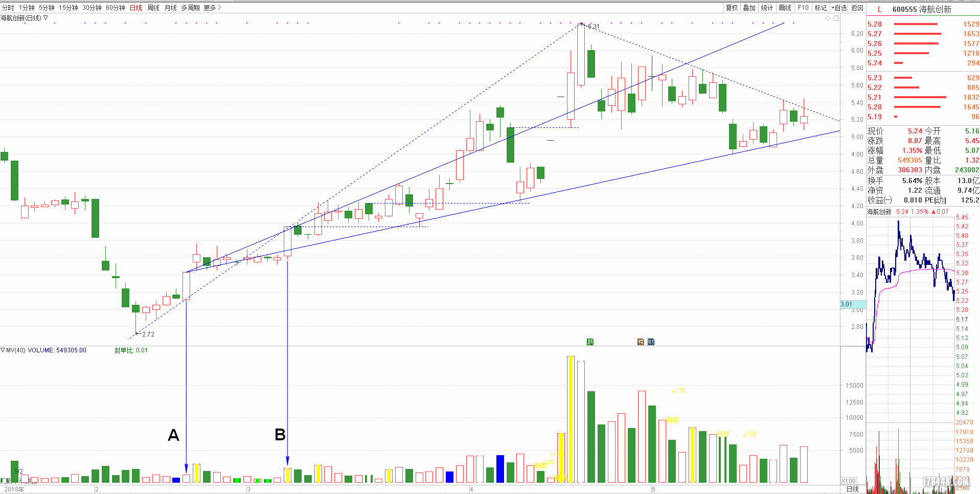This screenshot has width=980, height=494.
Task: Click the 外盘 306303 value
Action: 910,170
